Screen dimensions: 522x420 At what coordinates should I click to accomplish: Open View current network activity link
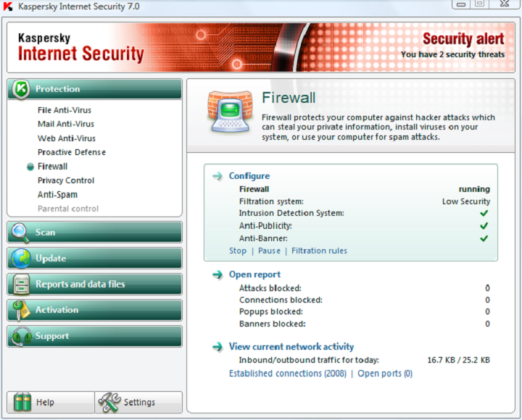[x=291, y=347]
